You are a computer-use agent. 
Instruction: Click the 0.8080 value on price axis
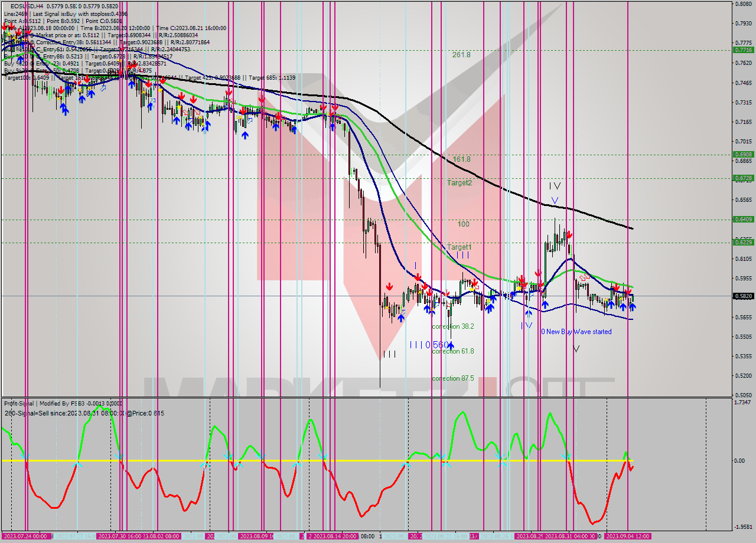click(x=743, y=4)
